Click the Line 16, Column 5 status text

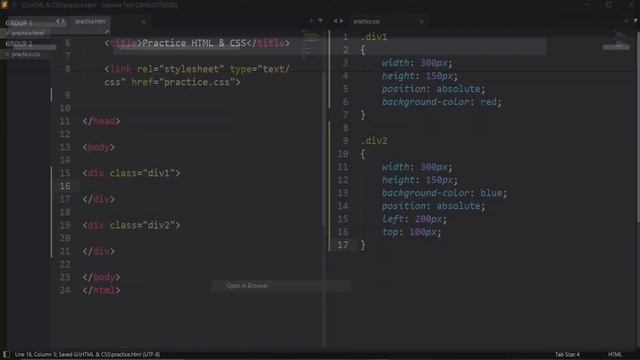(87, 354)
